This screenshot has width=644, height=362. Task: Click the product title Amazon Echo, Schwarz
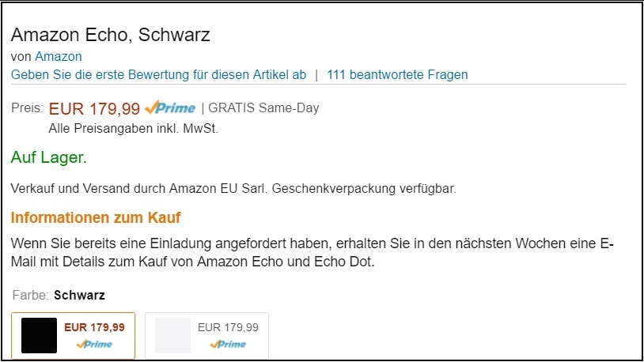tap(110, 36)
